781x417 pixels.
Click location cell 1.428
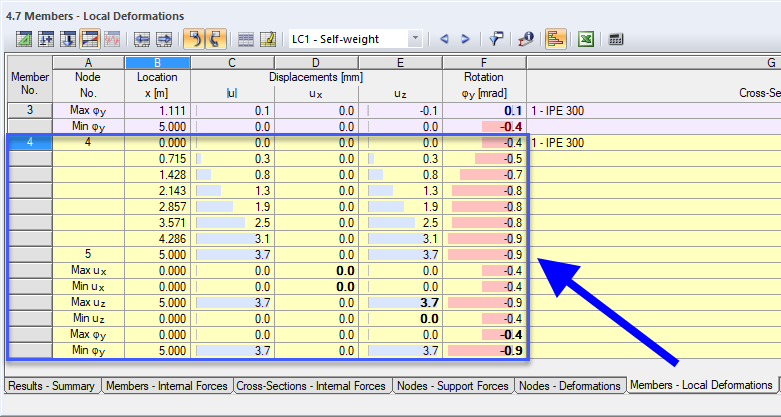(157, 174)
